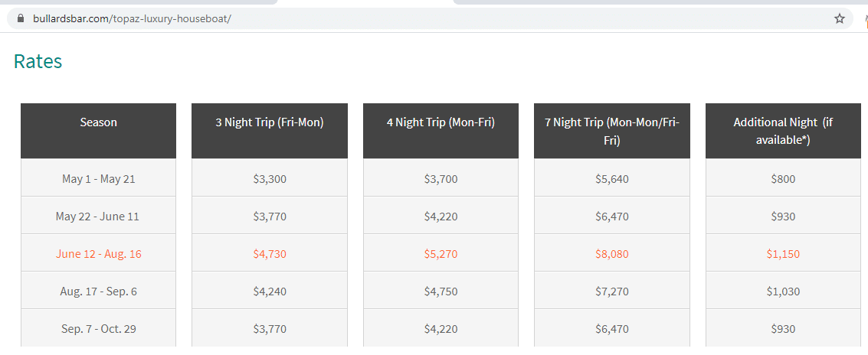Click the 4 Night Trip (Mon-Fri) header

pos(441,131)
